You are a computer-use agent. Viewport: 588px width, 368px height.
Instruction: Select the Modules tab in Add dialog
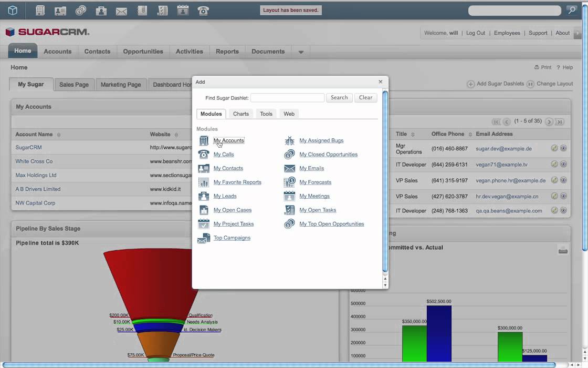(x=211, y=114)
